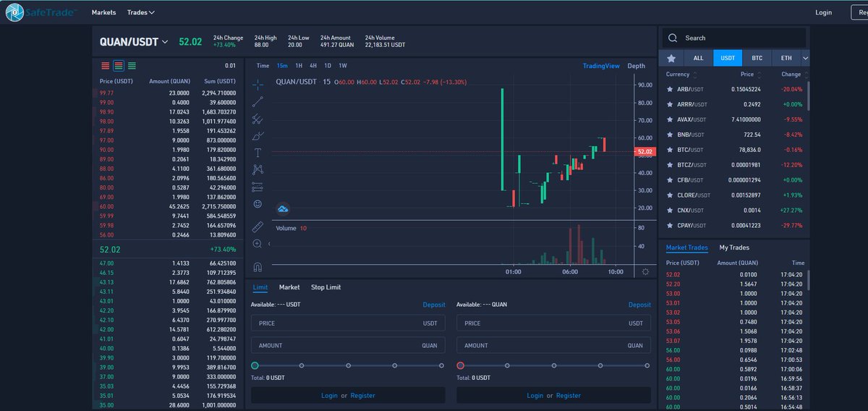This screenshot has width=868, height=411.
Task: Favorite the BTC/USDT pair star
Action: pos(670,150)
